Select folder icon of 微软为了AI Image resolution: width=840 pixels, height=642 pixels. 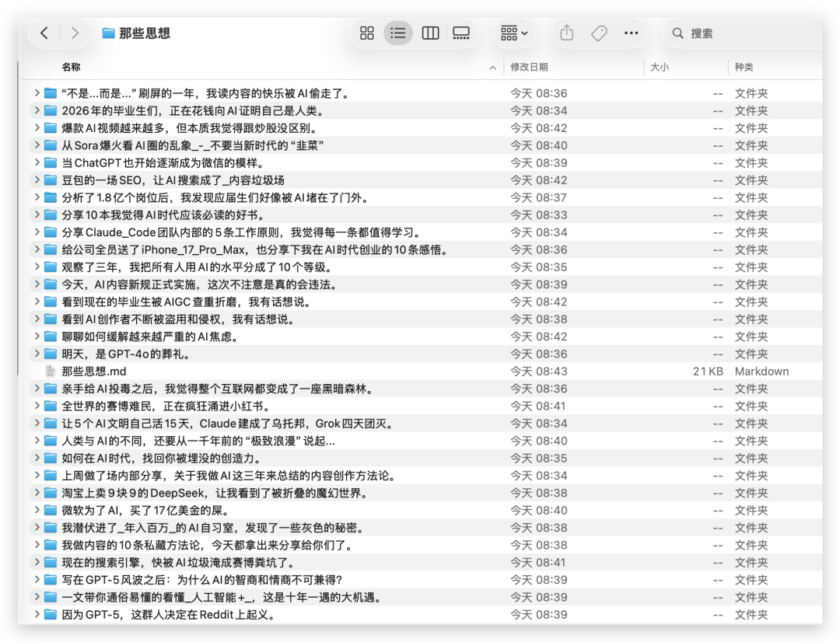(x=51, y=511)
